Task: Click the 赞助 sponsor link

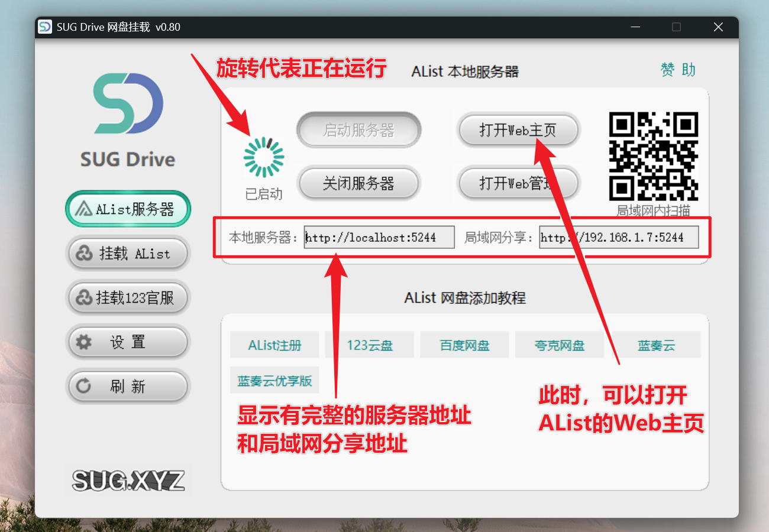Action: 678,70
